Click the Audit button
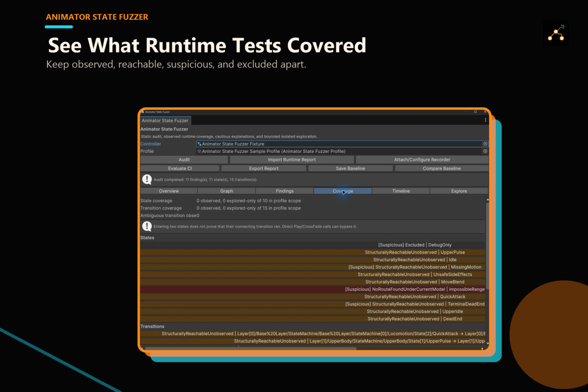Screen dimensions: 588x392 point(184,160)
